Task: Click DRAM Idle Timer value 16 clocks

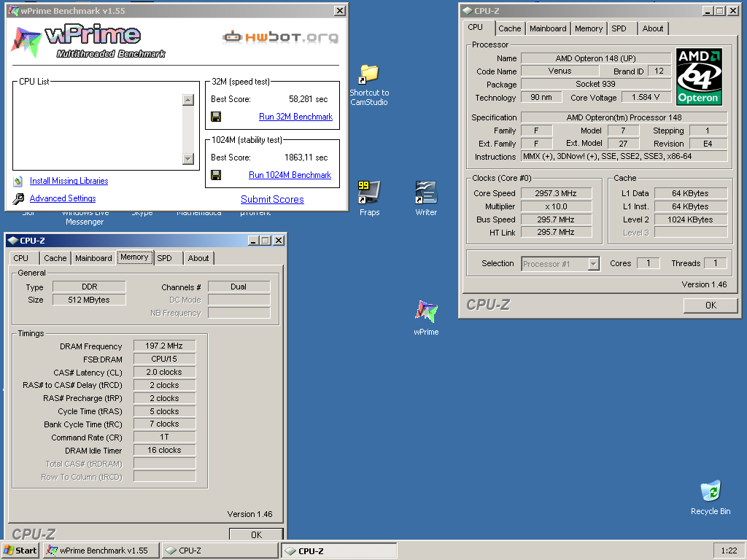Action: click(164, 450)
